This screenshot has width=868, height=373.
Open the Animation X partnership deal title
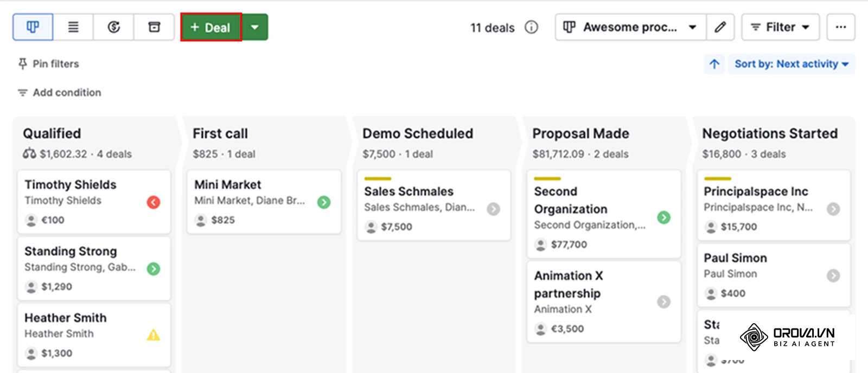pyautogui.click(x=569, y=285)
